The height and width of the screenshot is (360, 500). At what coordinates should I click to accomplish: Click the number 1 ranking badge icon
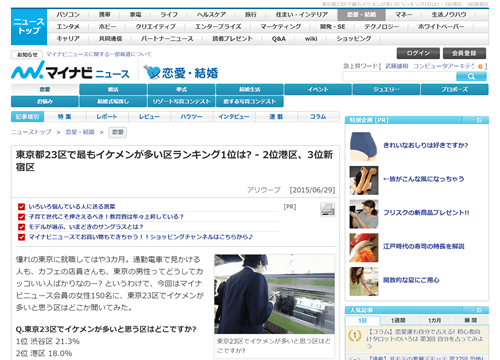pyautogui.click(x=355, y=335)
